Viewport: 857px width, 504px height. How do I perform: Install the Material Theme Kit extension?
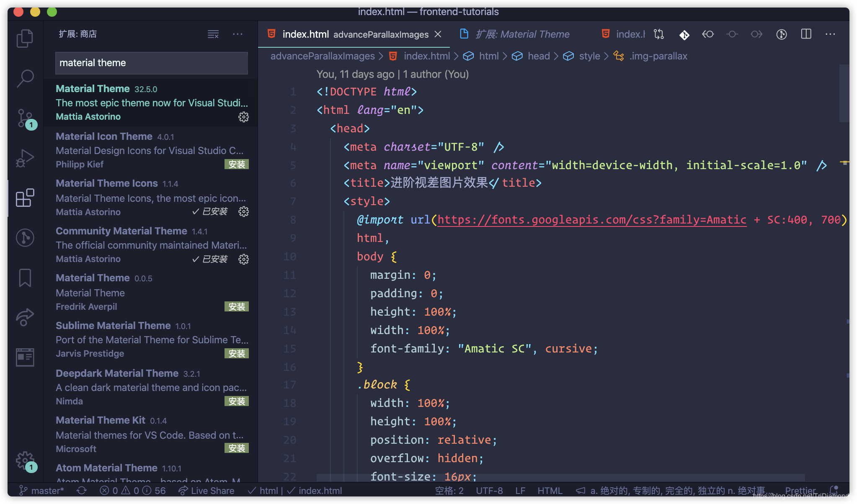pyautogui.click(x=237, y=448)
